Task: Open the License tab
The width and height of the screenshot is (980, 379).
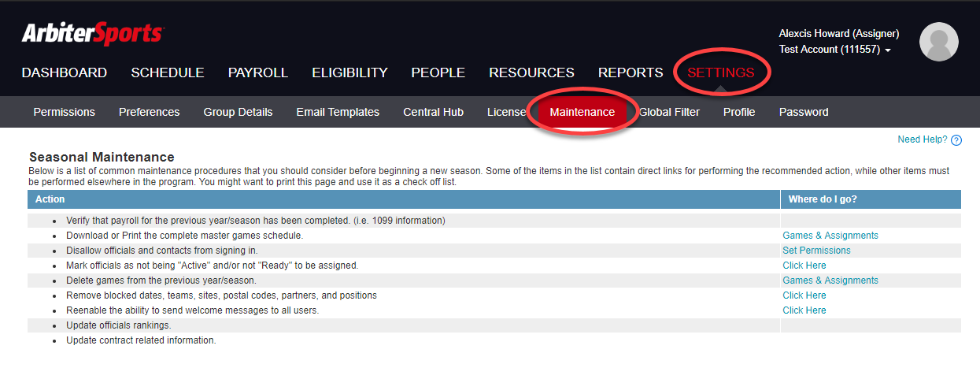Action: tap(506, 112)
